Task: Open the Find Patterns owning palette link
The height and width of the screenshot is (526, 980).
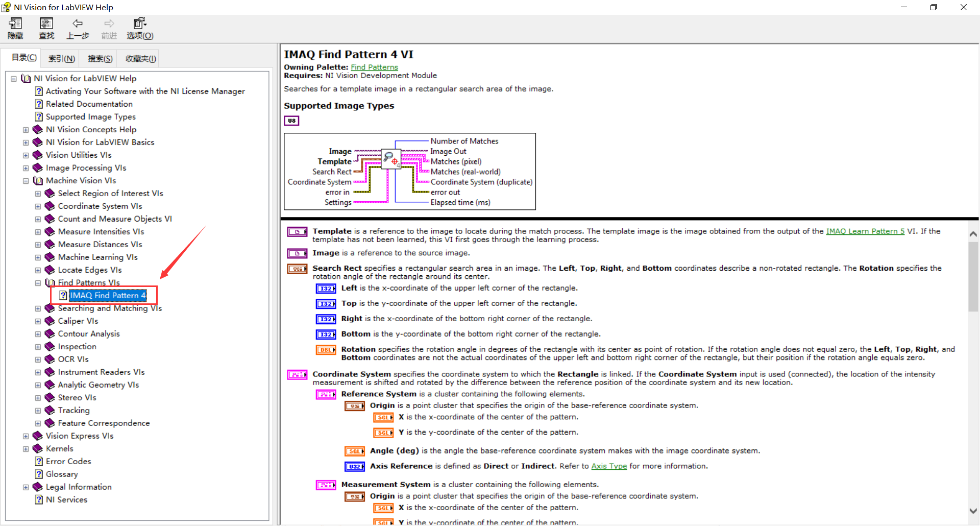Action: click(374, 67)
